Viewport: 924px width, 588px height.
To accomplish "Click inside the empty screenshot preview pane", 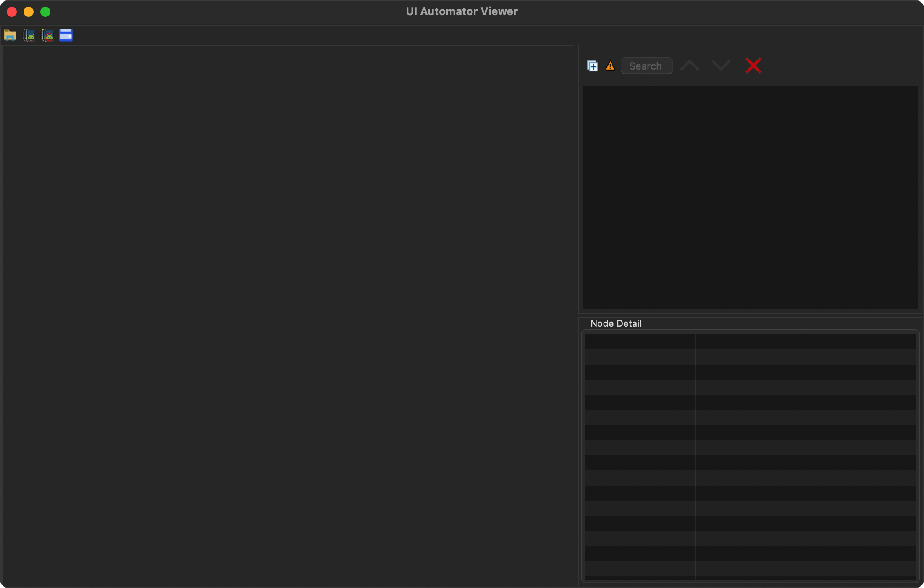I will (288, 315).
